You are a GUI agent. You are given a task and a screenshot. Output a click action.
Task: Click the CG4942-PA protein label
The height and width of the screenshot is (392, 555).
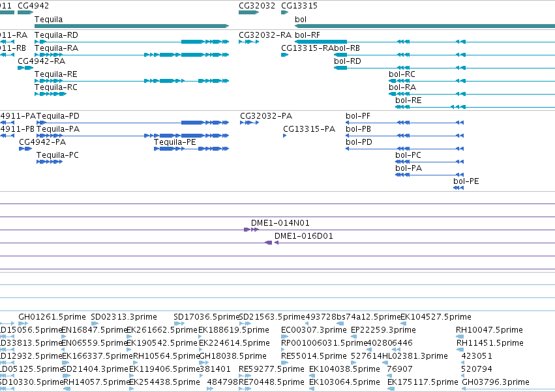point(42,142)
